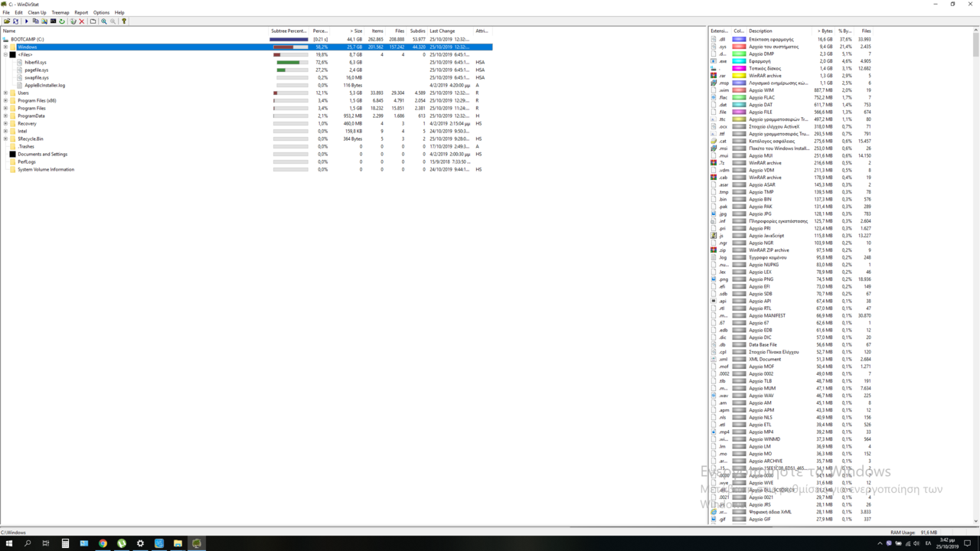Click the green Refresh Selected icon
The height and width of the screenshot is (551, 980).
[x=62, y=21]
